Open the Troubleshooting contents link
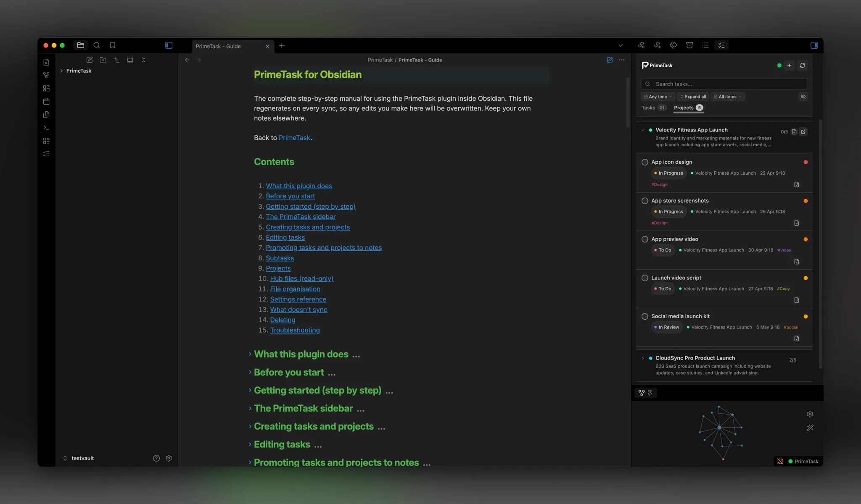This screenshot has height=504, width=861. point(295,331)
